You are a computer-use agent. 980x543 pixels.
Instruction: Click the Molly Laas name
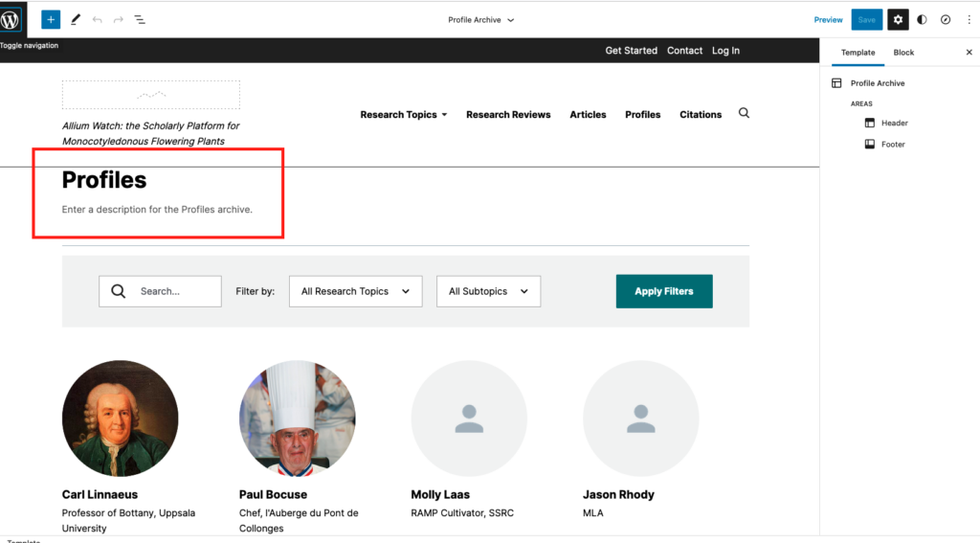(440, 494)
